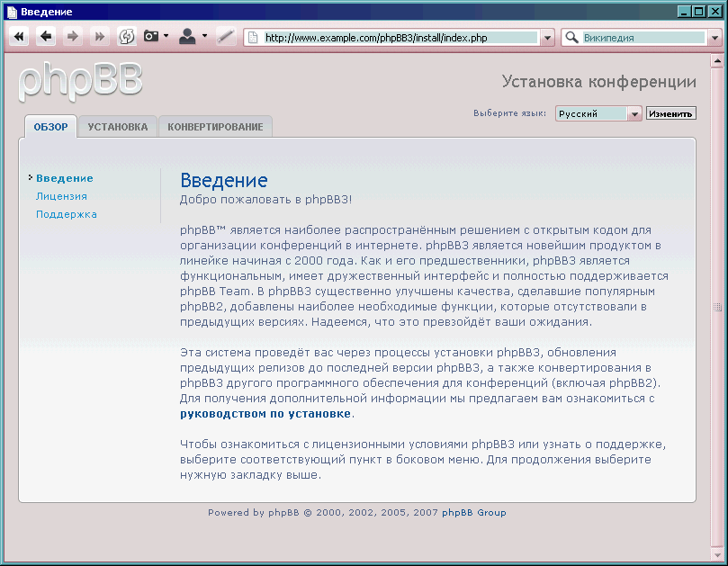Open Лицензия in the side menu
Viewport: 728px width, 566px height.
62,196
